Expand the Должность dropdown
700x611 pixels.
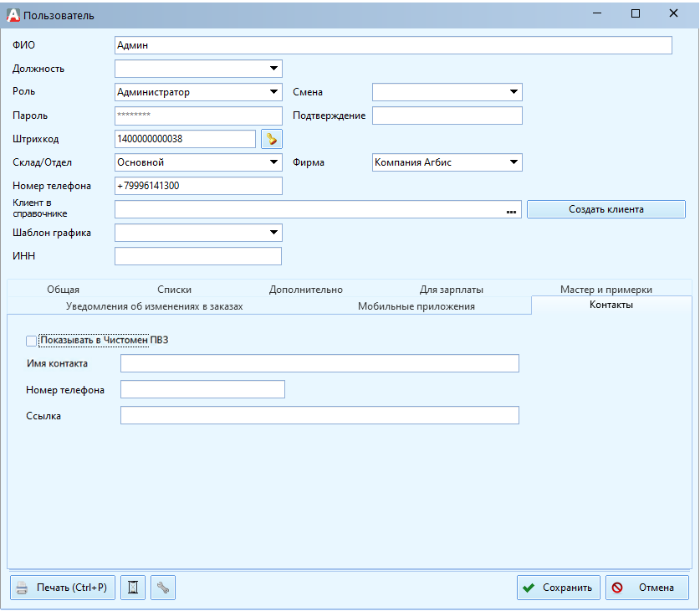coord(273,69)
